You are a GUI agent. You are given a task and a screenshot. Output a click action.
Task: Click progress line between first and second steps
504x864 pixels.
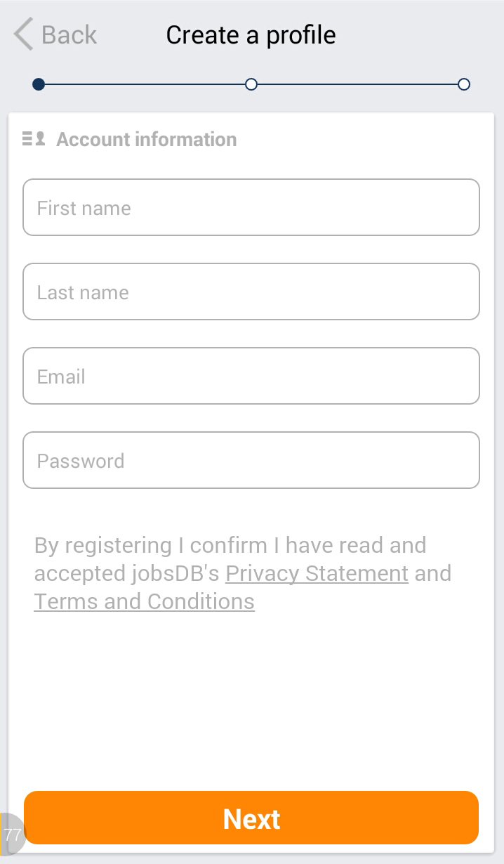click(144, 84)
